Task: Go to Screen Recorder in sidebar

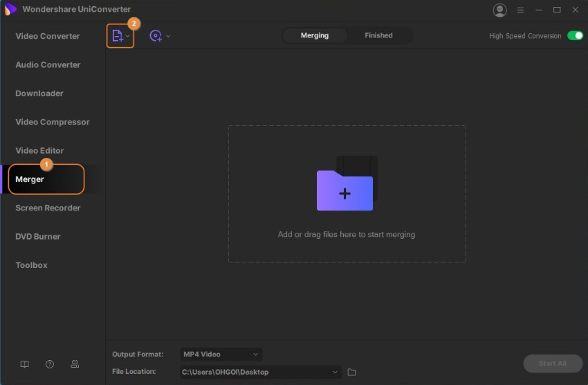Action: (x=48, y=208)
